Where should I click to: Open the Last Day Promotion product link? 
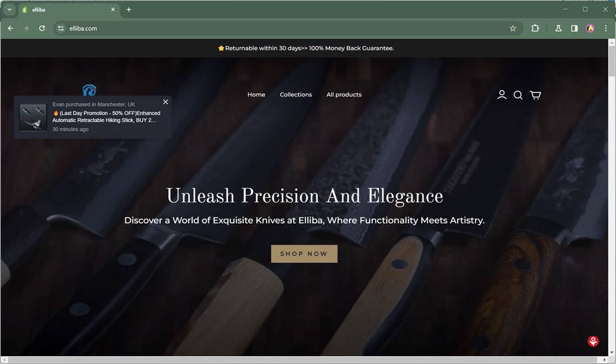(x=106, y=117)
